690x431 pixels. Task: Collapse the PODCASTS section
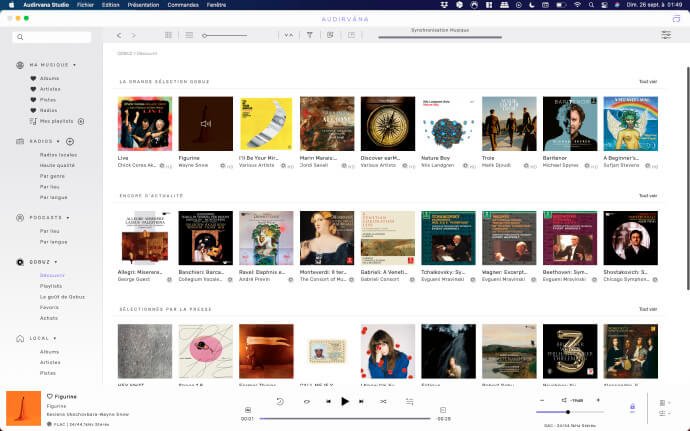coord(68,218)
